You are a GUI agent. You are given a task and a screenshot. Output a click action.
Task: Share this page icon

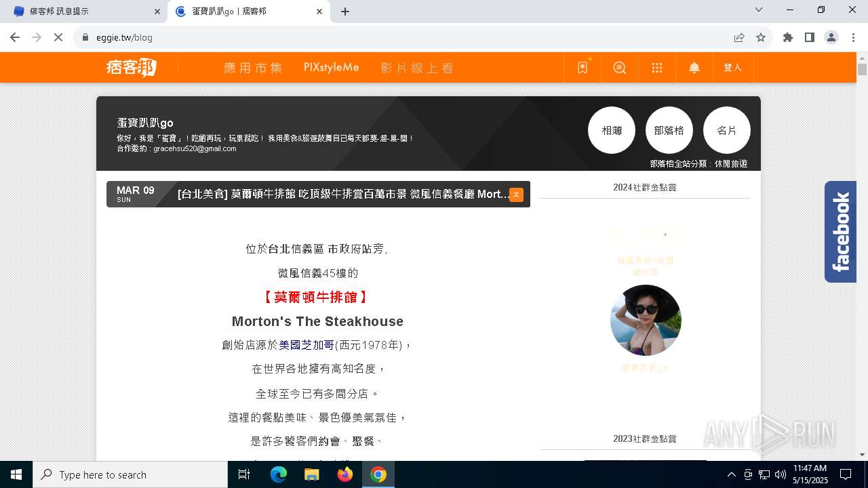click(739, 37)
